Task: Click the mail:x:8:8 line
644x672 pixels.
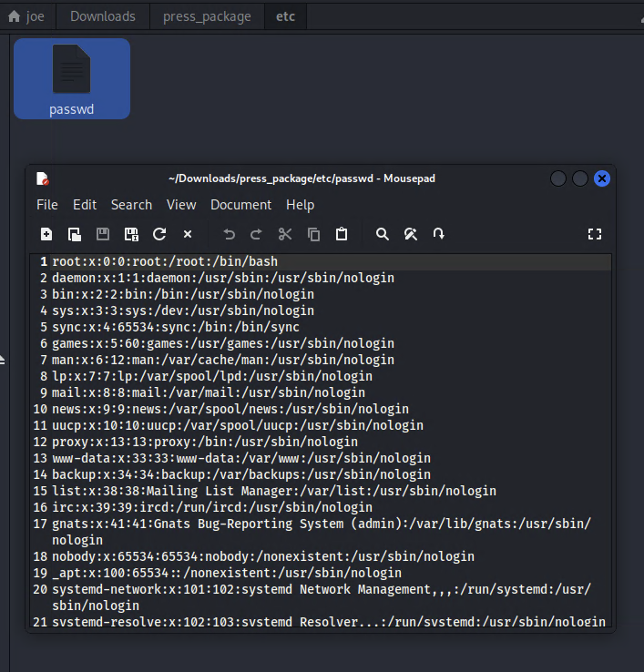Action: [209, 392]
